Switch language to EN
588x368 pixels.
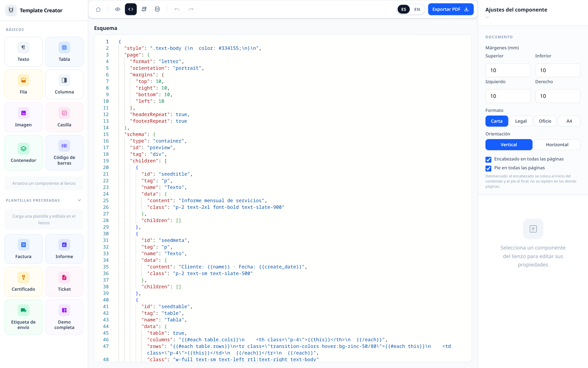(417, 9)
